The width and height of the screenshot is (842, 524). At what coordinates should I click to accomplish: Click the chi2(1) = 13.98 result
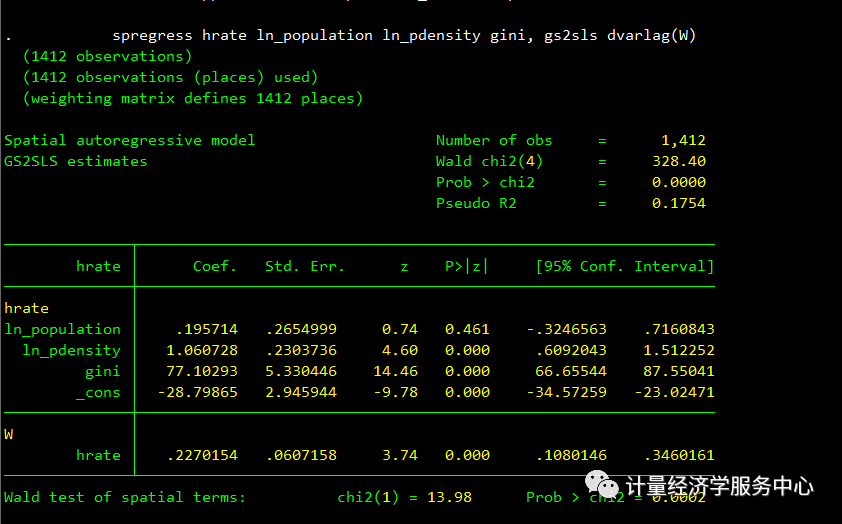click(x=404, y=497)
